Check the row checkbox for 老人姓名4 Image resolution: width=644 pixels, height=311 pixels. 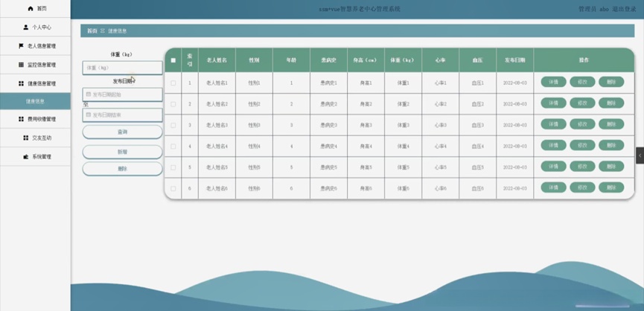point(173,147)
